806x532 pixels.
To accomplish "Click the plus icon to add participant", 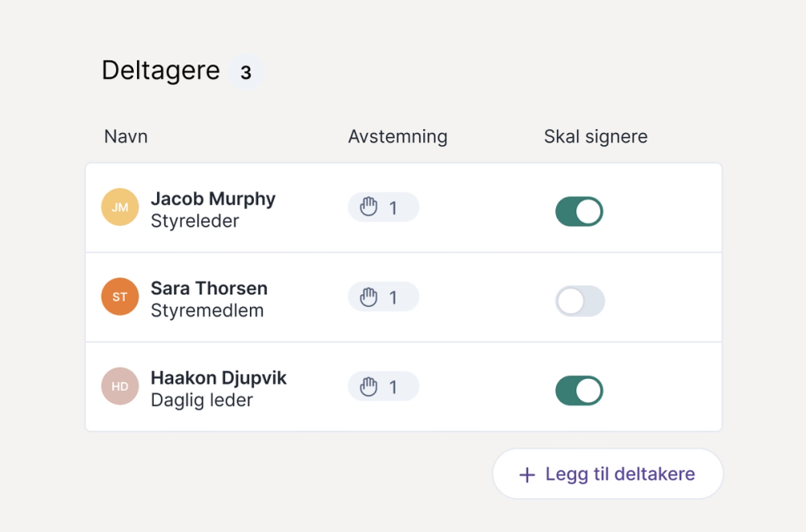I will point(527,475).
